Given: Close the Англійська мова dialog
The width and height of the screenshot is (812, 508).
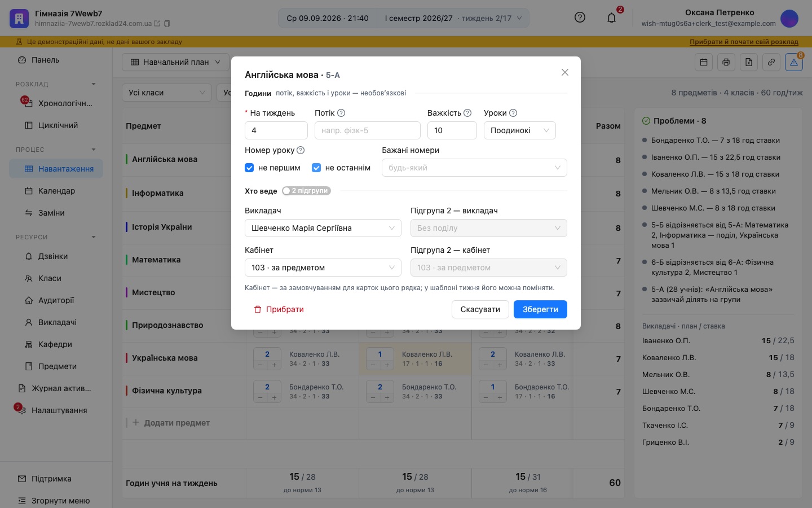Looking at the screenshot, I should (565, 72).
